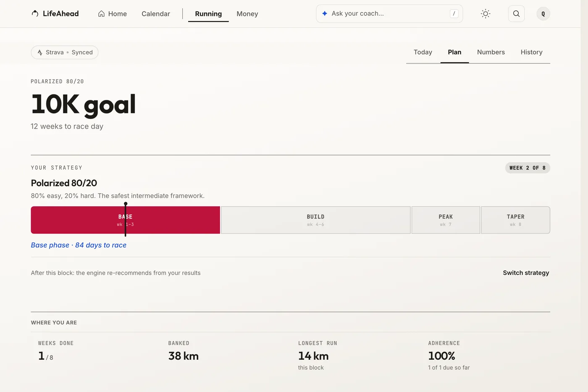Click the 80% easy, 20% hard description
588x392 pixels.
(118, 196)
